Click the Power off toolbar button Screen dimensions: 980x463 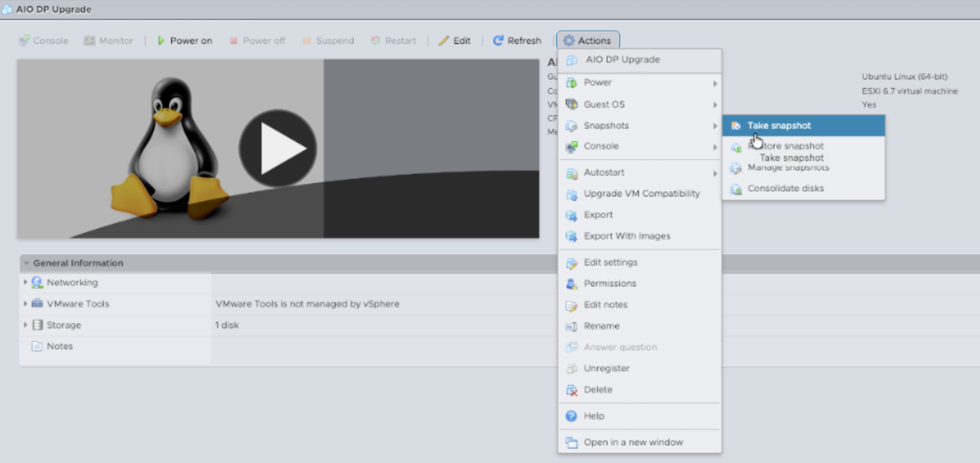coord(257,41)
